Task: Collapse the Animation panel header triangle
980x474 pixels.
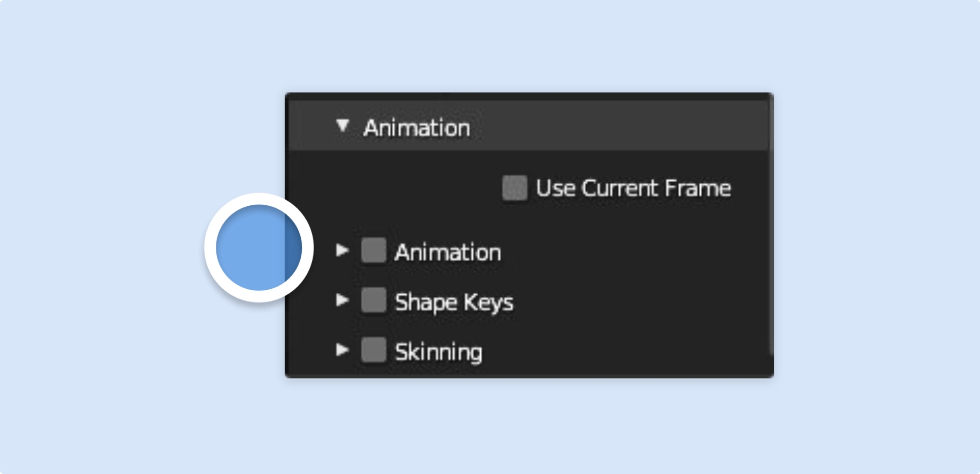Action: click(x=343, y=125)
